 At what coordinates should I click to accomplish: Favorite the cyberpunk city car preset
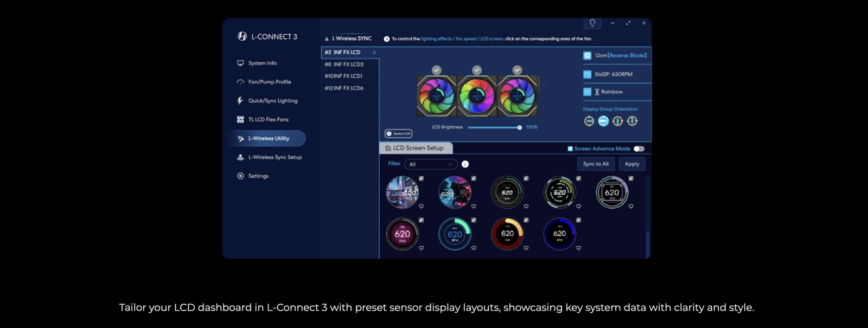(421, 207)
